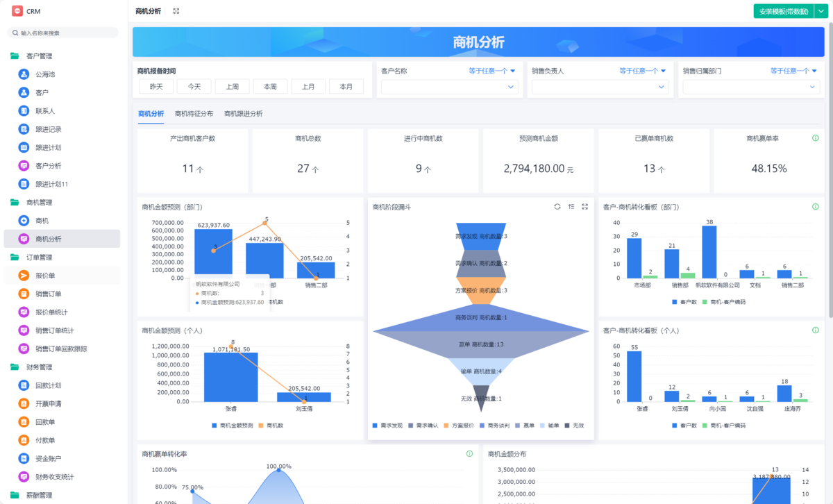Click the sidebar name search field
The width and height of the screenshot is (833, 504).
[x=62, y=33]
